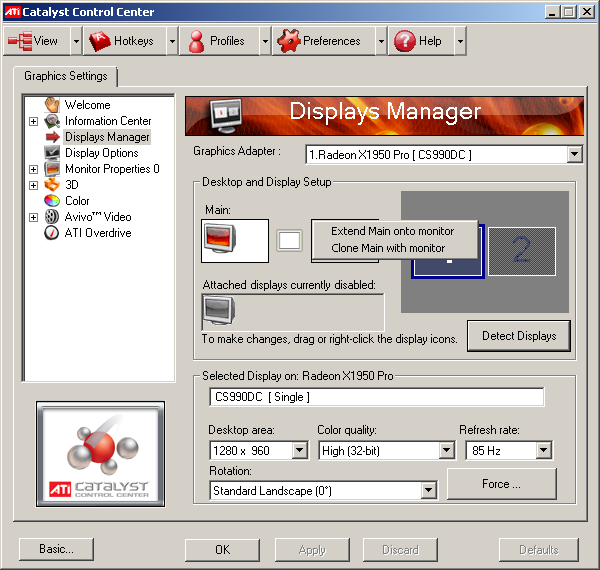Image resolution: width=600 pixels, height=570 pixels.
Task: Select display 1 in layout preview
Action: coord(448,267)
